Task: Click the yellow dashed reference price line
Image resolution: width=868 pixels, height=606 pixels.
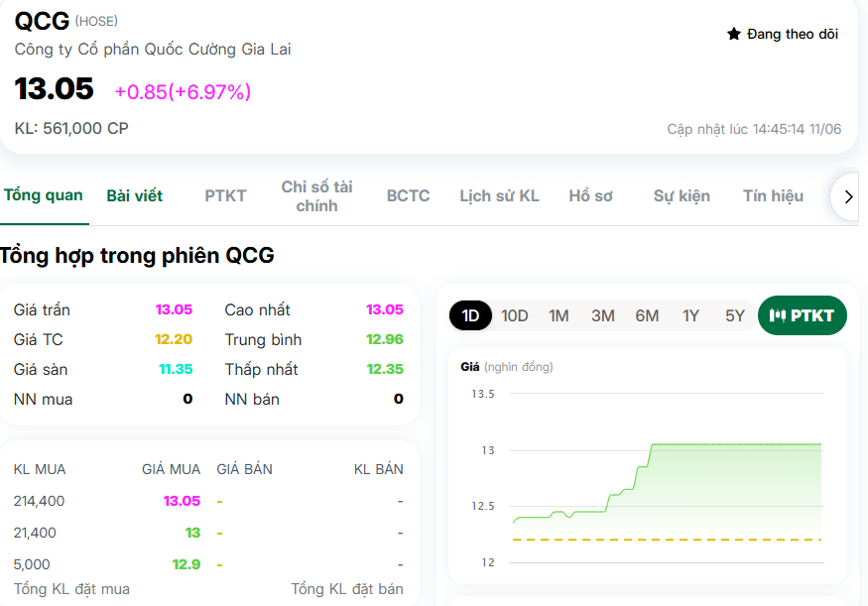Action: click(x=667, y=540)
